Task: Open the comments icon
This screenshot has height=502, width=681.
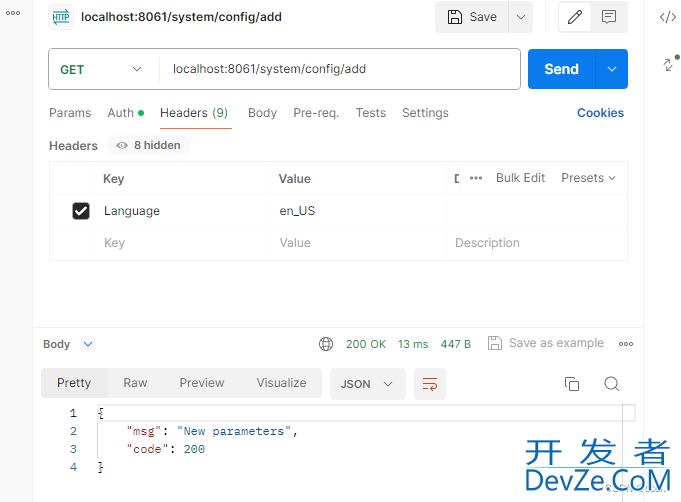Action: 609,17
